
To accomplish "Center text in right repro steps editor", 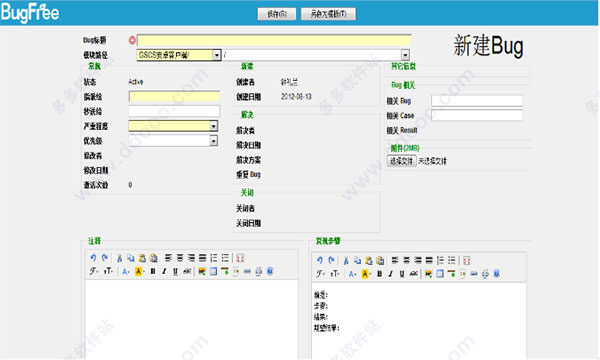I will click(x=406, y=261).
